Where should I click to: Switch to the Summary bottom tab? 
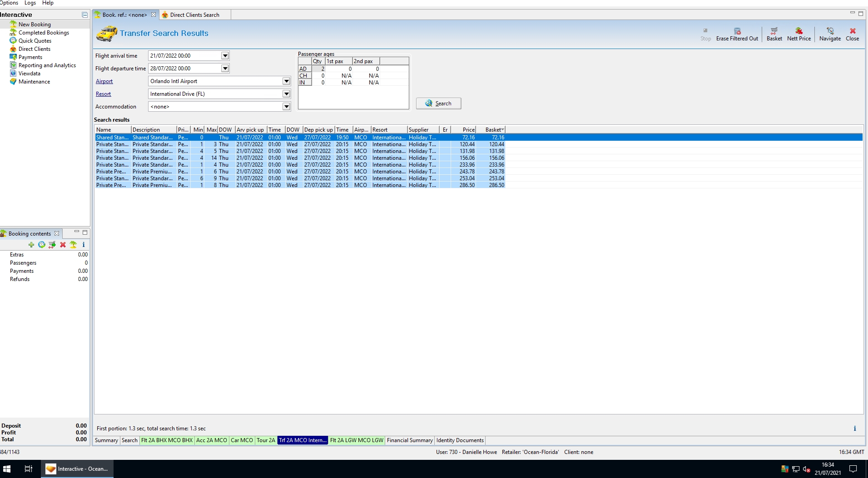pos(106,440)
